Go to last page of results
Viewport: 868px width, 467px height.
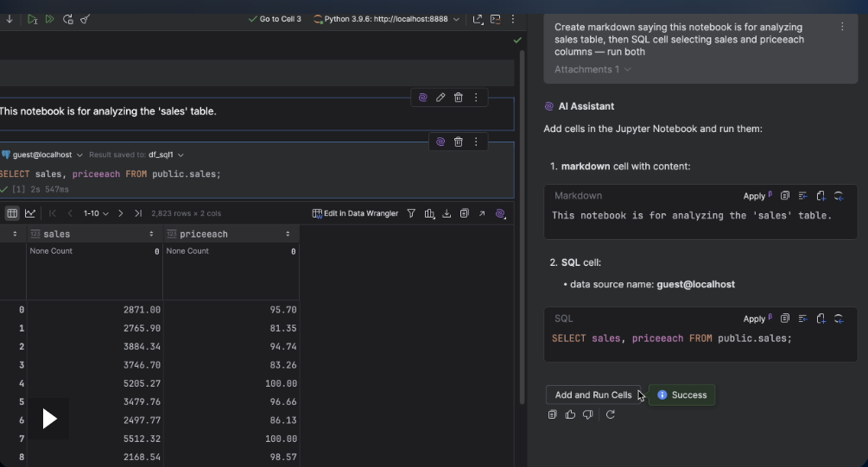[138, 213]
